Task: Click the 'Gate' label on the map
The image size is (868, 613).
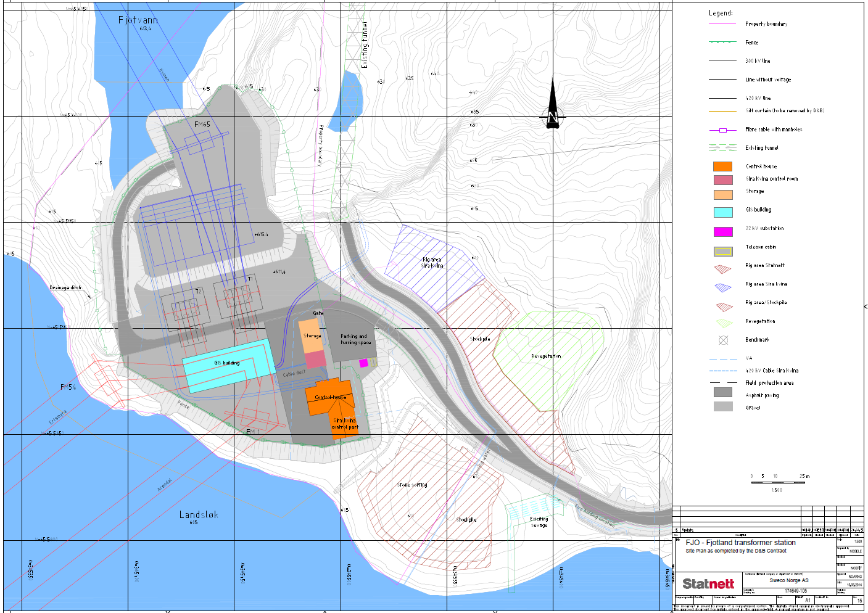Action: [x=318, y=313]
